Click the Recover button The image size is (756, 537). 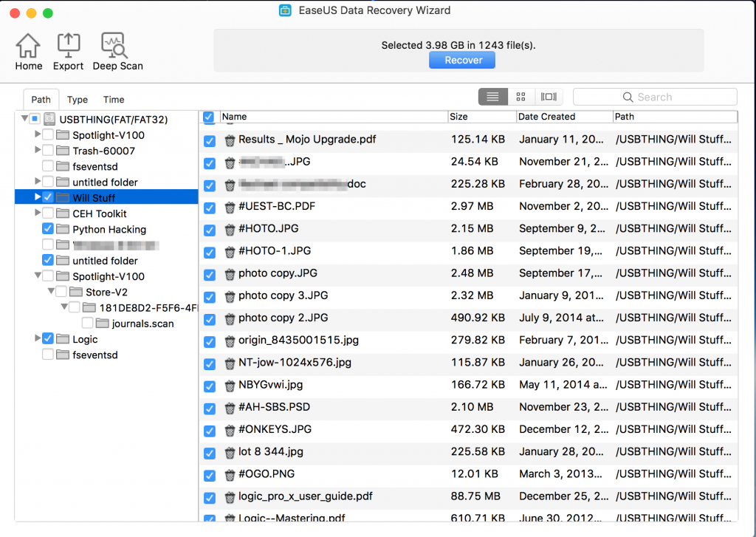coord(463,61)
